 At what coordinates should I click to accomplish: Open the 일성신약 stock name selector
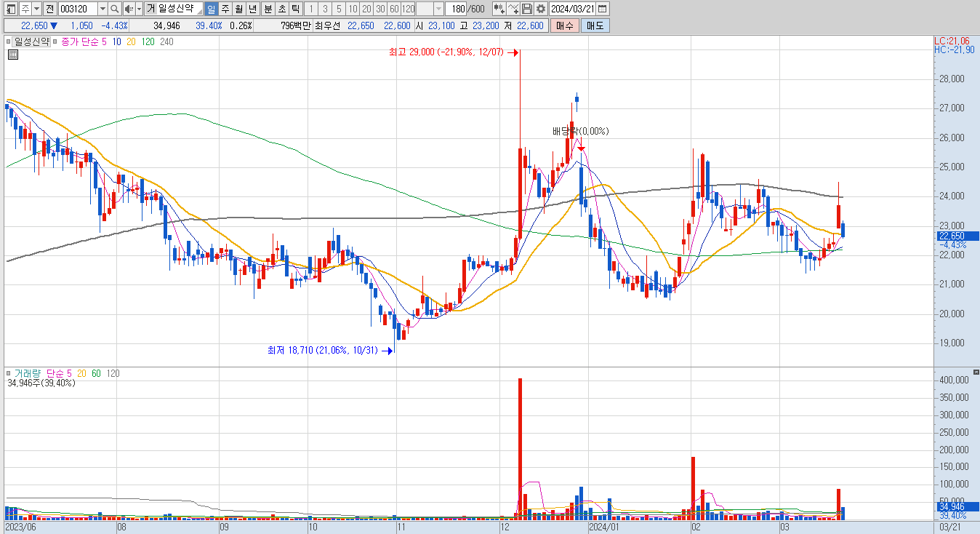174,9
